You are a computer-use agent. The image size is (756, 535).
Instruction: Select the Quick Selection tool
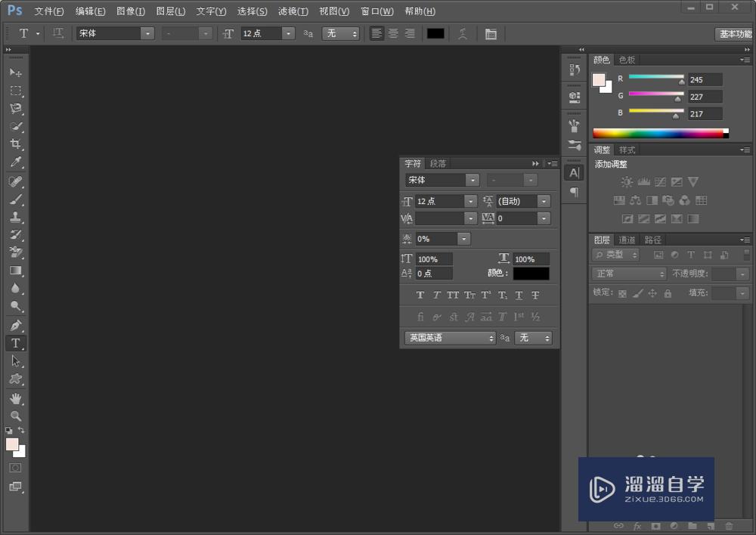[15, 127]
